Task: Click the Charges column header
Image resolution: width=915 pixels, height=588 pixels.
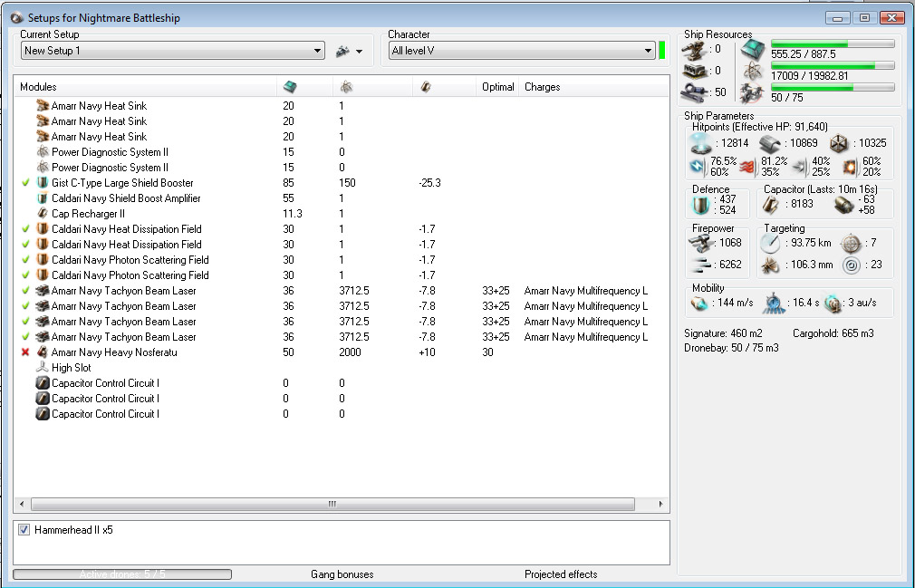Action: click(x=542, y=87)
